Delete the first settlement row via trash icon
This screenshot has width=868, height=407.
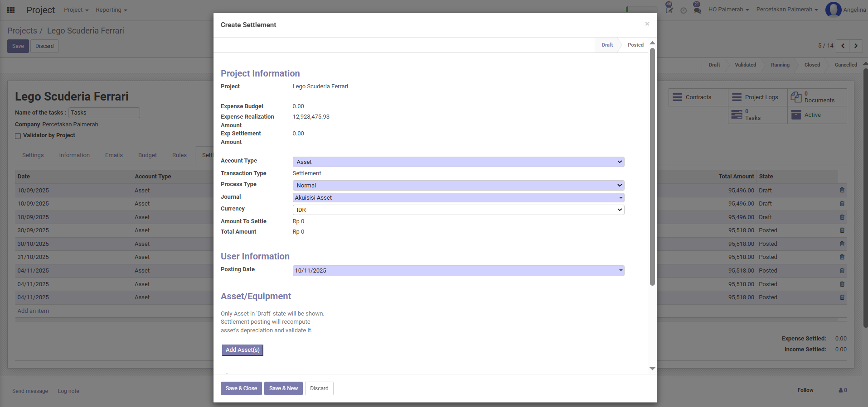click(842, 190)
